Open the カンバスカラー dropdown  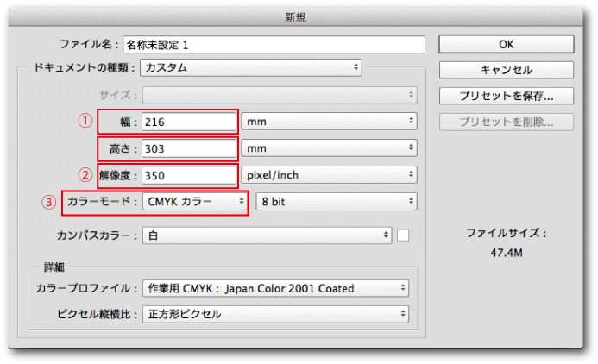[268, 235]
